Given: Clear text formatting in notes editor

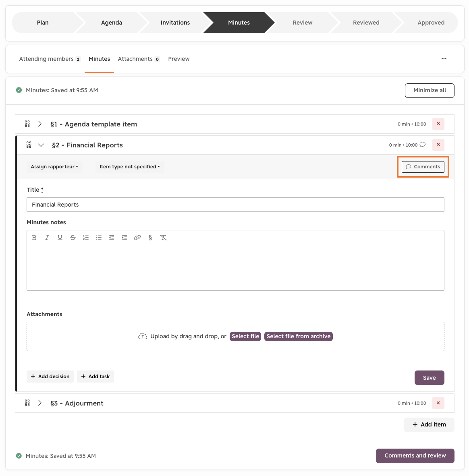Looking at the screenshot, I should (163, 237).
